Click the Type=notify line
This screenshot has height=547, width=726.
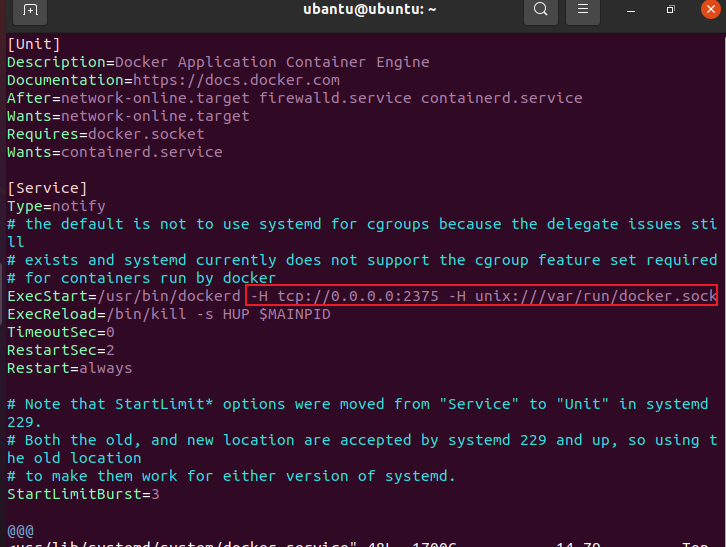55,206
